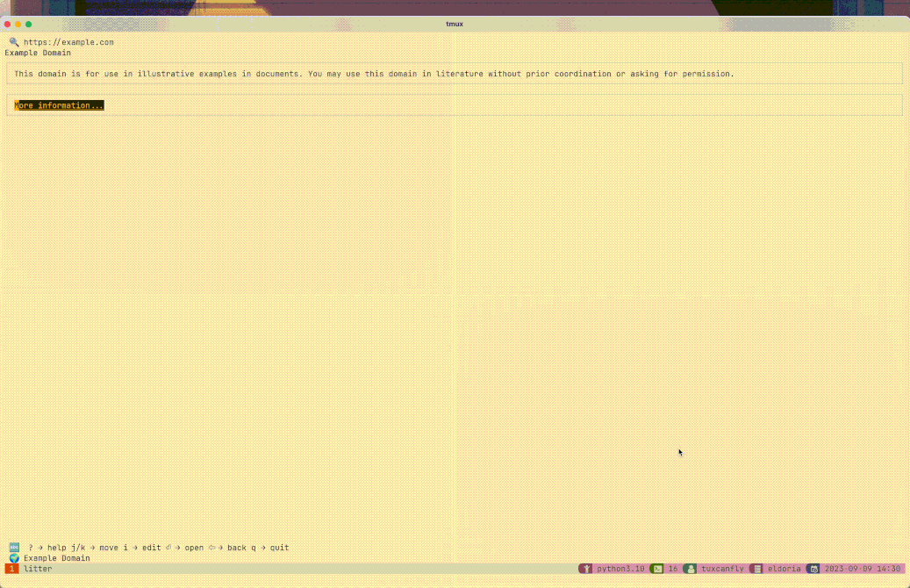Click the user icon beside tuxcanfly
910x588 pixels.
[x=690, y=569]
